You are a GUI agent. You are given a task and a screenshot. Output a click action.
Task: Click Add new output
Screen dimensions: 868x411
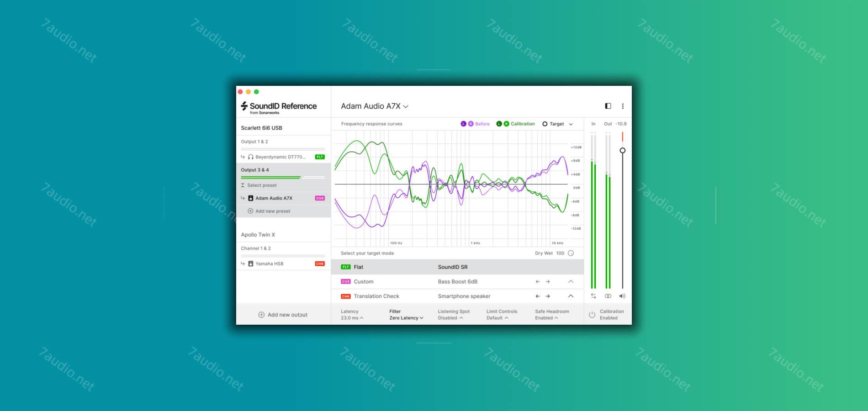pyautogui.click(x=287, y=315)
